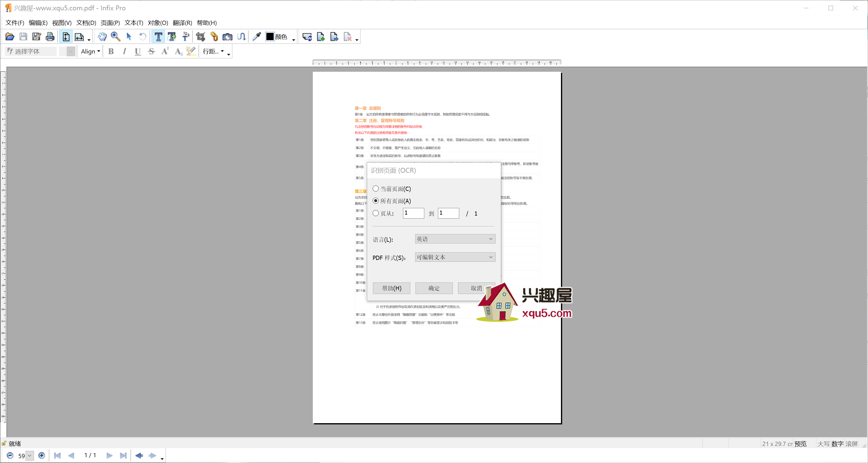The width and height of the screenshot is (868, 463).
Task: Toggle Strikethrough formatting
Action: 151,51
